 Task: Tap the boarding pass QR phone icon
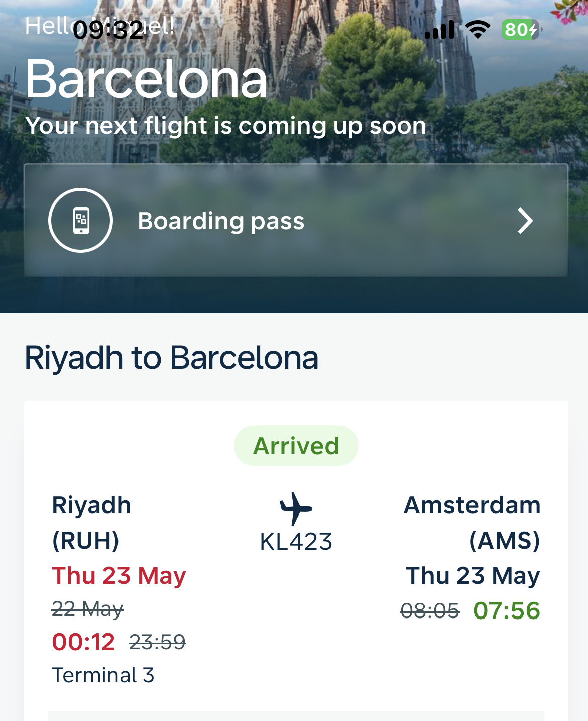[x=81, y=220]
